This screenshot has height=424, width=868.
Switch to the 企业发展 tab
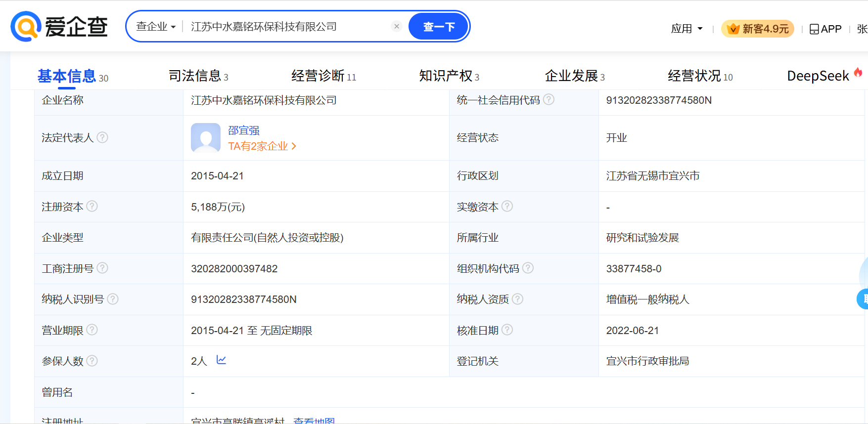[575, 76]
